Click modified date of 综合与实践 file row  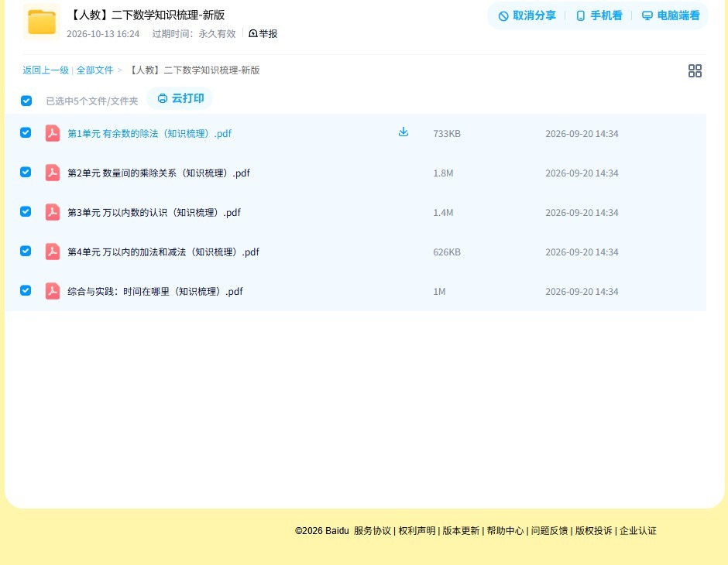pos(582,291)
